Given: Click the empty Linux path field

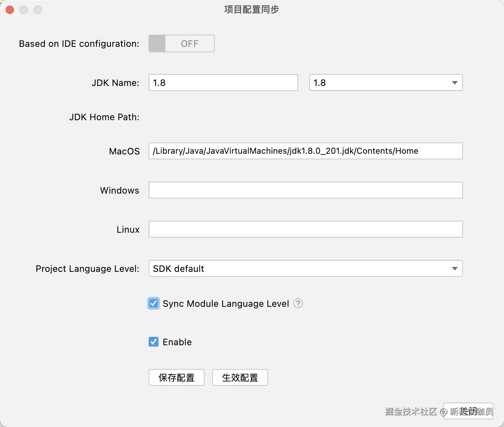Looking at the screenshot, I should point(305,229).
